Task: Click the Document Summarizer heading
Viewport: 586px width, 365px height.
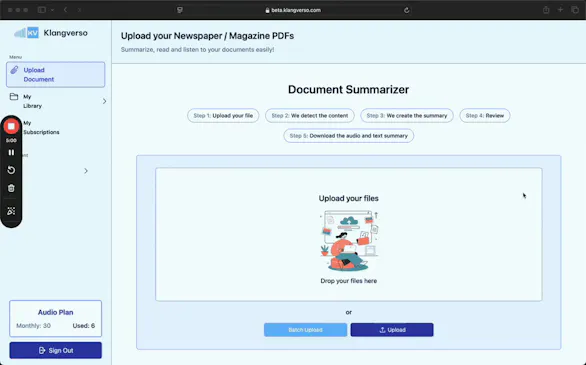Action: [348, 90]
